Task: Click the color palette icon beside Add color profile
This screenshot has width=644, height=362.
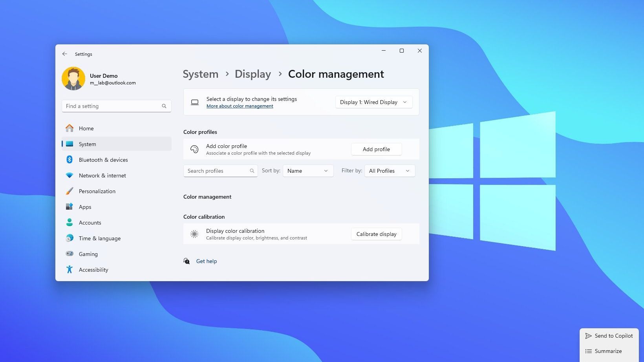Action: (194, 149)
